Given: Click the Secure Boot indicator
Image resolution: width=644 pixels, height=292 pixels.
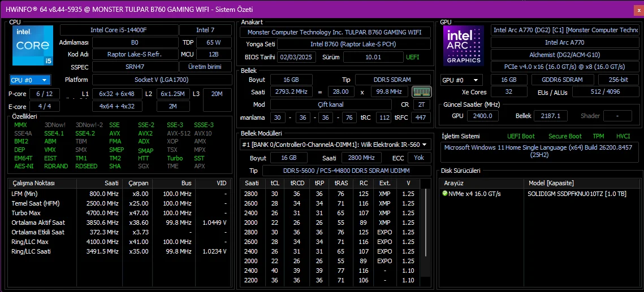Looking at the screenshot, I should click(565, 136).
